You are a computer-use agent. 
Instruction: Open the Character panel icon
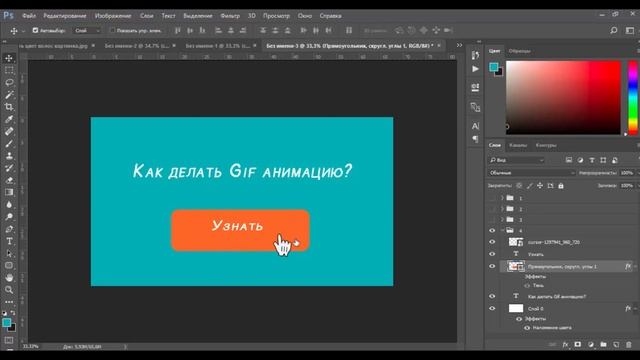pos(475,126)
